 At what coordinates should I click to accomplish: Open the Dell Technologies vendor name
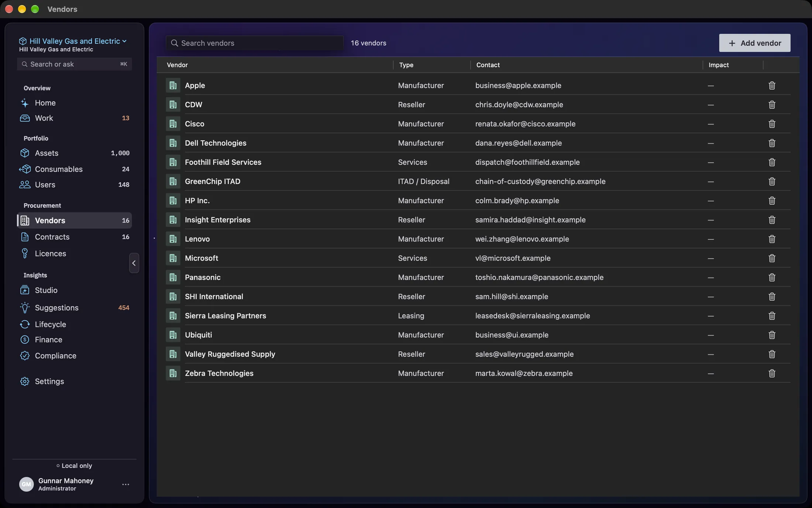(216, 143)
